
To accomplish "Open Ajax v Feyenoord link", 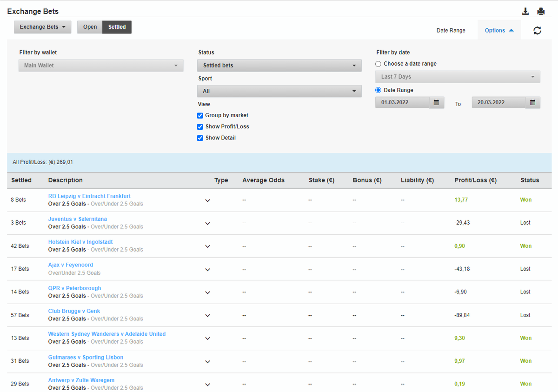I will 71,265.
